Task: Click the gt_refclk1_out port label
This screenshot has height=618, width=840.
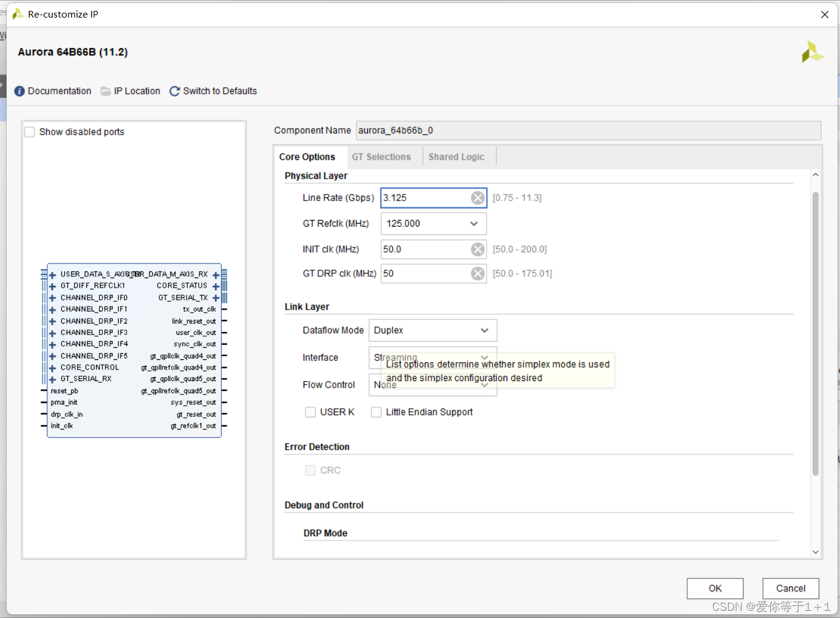Action: coord(193,426)
